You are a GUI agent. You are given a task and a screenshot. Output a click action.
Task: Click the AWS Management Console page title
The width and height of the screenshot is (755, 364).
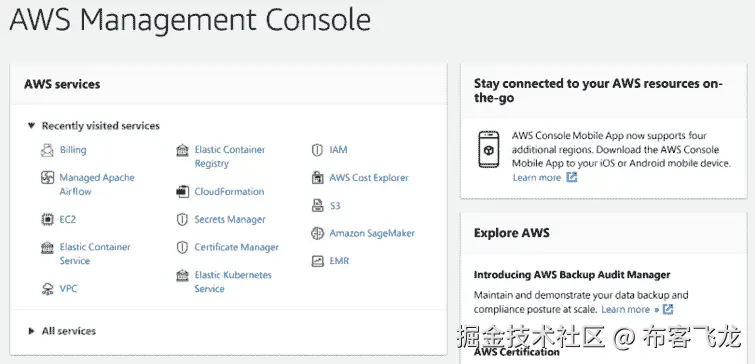coord(190,20)
